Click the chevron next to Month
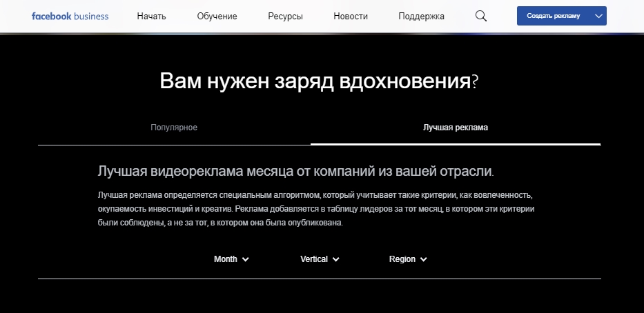Image resolution: width=644 pixels, height=313 pixels. pos(246,260)
